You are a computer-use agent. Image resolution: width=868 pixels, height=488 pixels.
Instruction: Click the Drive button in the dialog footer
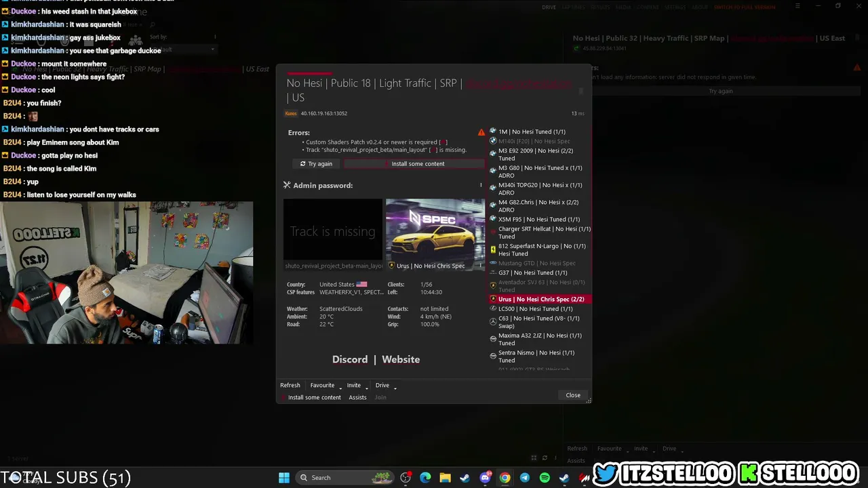coord(382,385)
